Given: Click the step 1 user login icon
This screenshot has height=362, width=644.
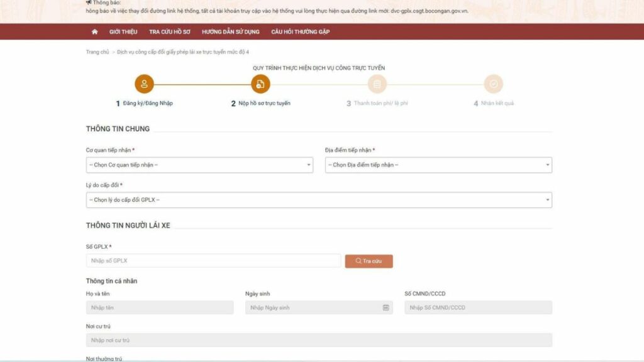Looking at the screenshot, I should [144, 84].
